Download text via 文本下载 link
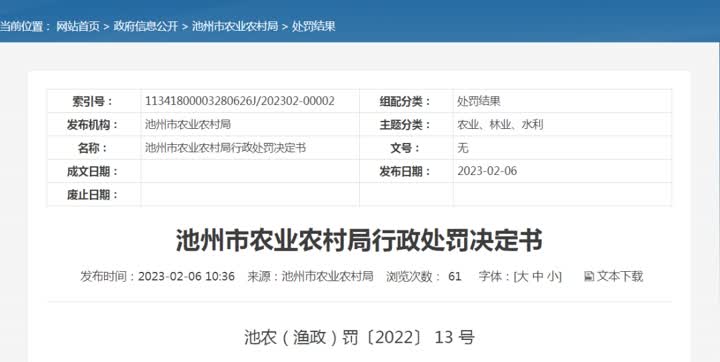The height and width of the screenshot is (362, 720). click(620, 277)
